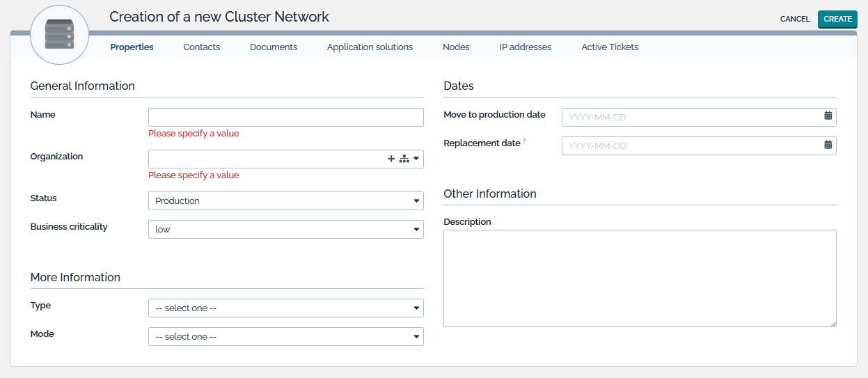View the IP addresses tab
The height and width of the screenshot is (378, 868).
click(x=525, y=47)
